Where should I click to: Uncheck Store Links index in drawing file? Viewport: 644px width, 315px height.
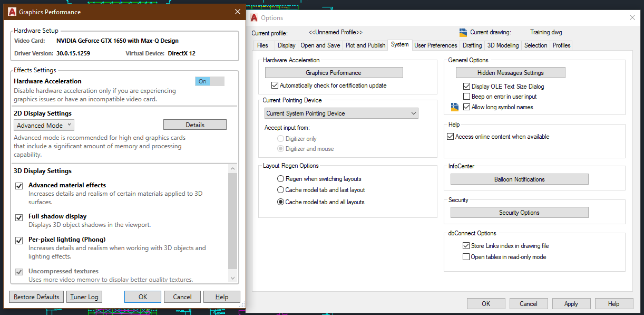466,246
